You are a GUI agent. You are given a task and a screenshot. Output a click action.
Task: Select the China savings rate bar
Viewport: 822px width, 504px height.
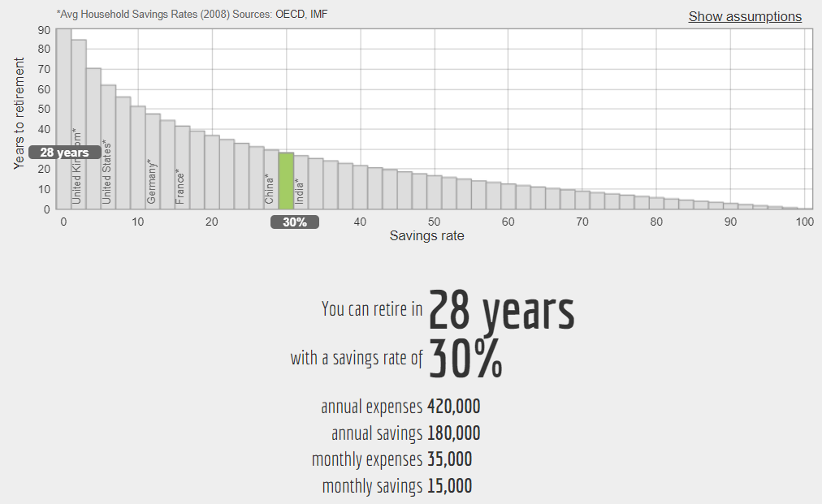(271, 183)
